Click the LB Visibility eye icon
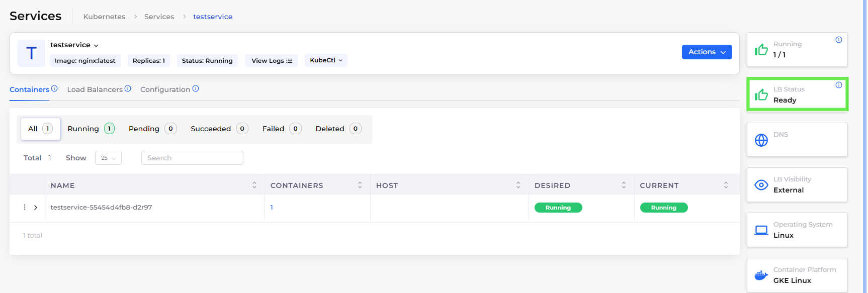The width and height of the screenshot is (868, 293). 761,185
